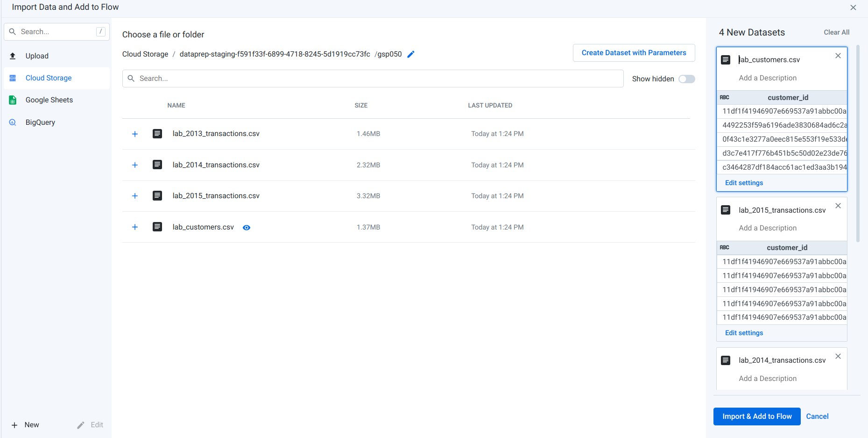Add lab_2013_transactions.csv with its plus icon
Screen dimensions: 868x438
(x=135, y=134)
